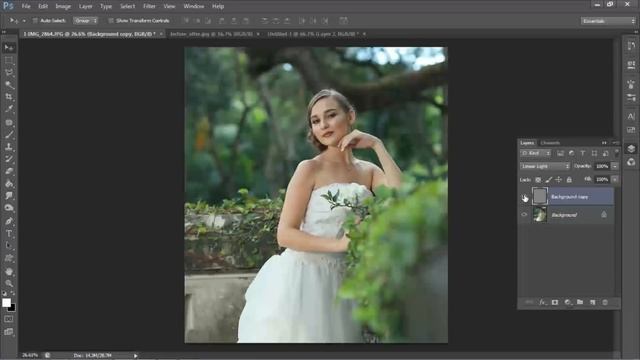Open Move tool preset picker arrow
This screenshot has width=640, height=360.
24,20
